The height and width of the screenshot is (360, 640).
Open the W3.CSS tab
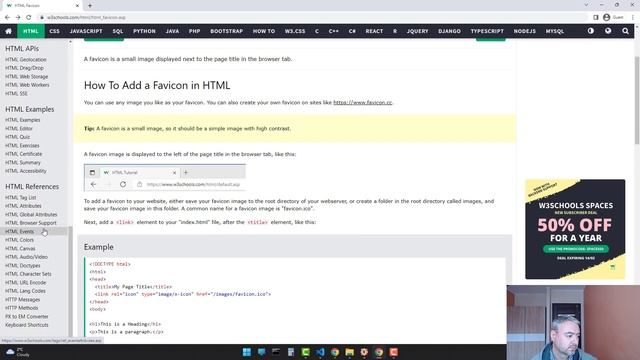(x=295, y=31)
